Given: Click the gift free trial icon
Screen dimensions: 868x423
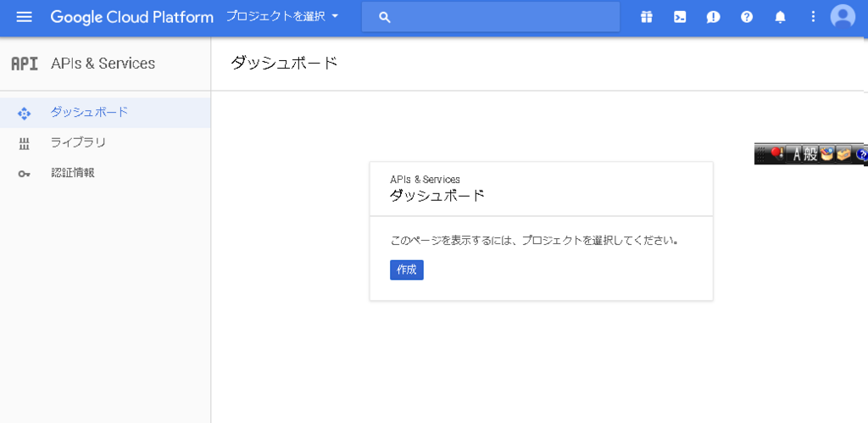Looking at the screenshot, I should 647,17.
